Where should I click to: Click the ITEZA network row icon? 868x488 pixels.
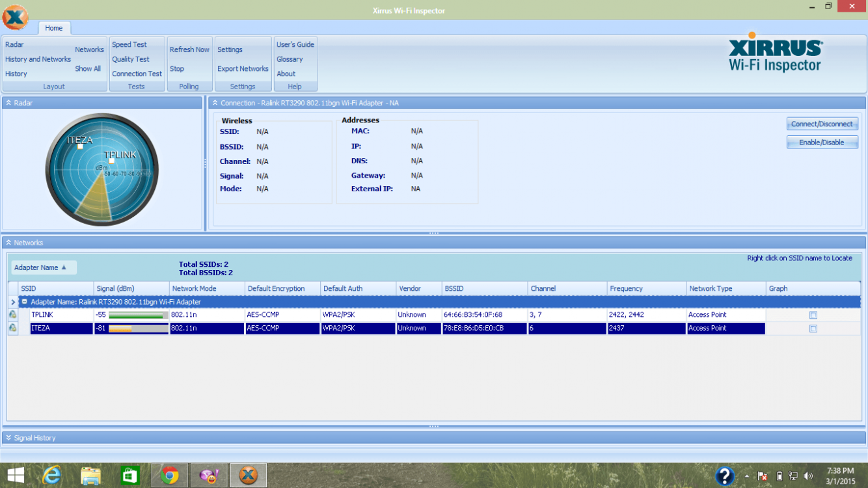13,329
